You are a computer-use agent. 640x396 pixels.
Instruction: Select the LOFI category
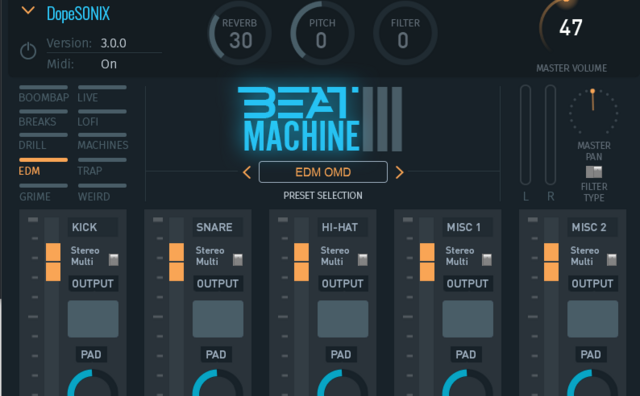click(102, 118)
